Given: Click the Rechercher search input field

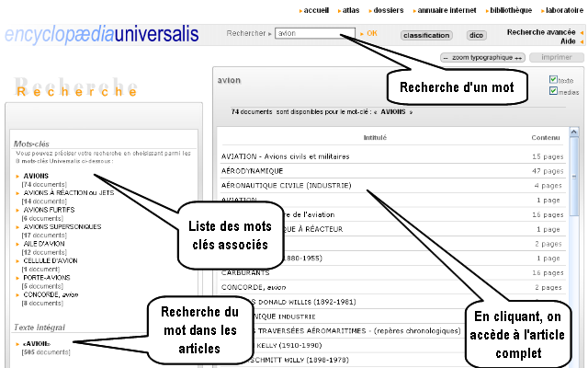Looking at the screenshot, I should pos(315,33).
